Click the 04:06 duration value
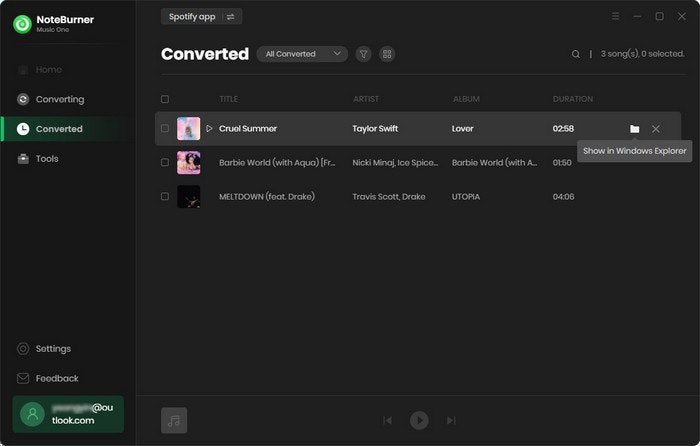 [563, 196]
